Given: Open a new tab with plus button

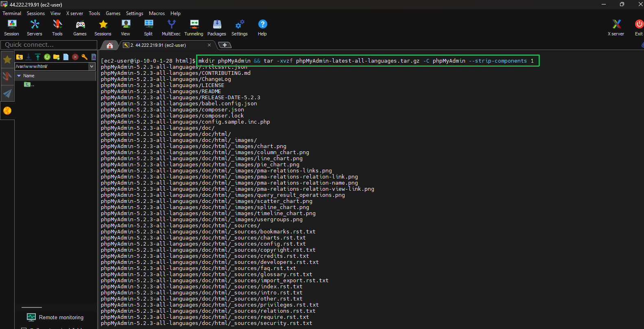Looking at the screenshot, I should [225, 45].
